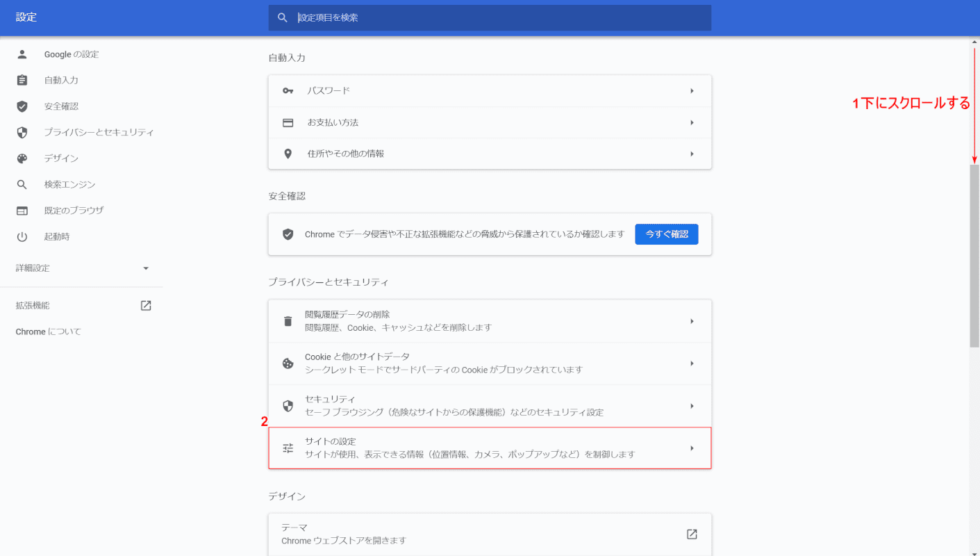Screen dimensions: 980x556
Task: Click the search magnifier icon in the settings search bar
Action: click(x=282, y=17)
